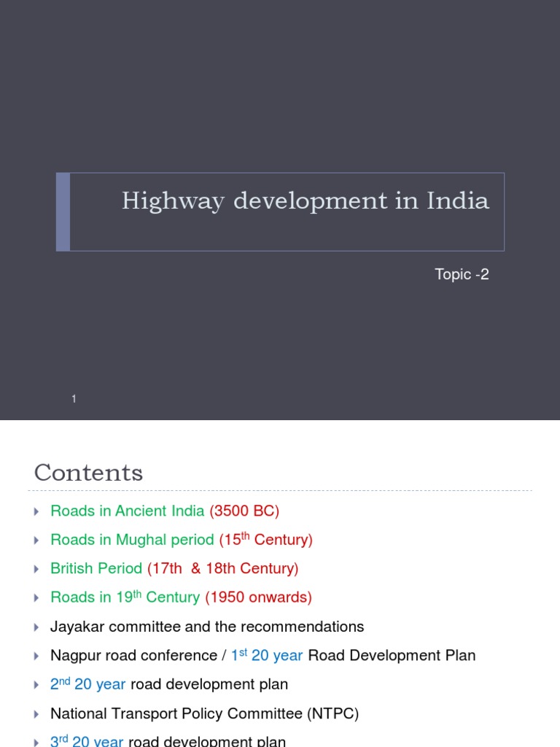Click slide number "1" on the title slide
This screenshot has height=747, width=560.
point(74,399)
